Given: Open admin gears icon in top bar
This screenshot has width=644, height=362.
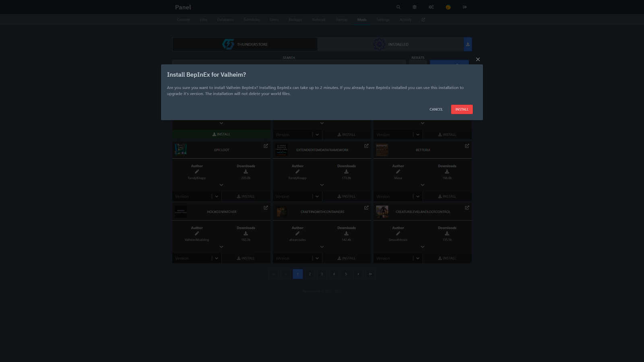Looking at the screenshot, I should coord(431,7).
